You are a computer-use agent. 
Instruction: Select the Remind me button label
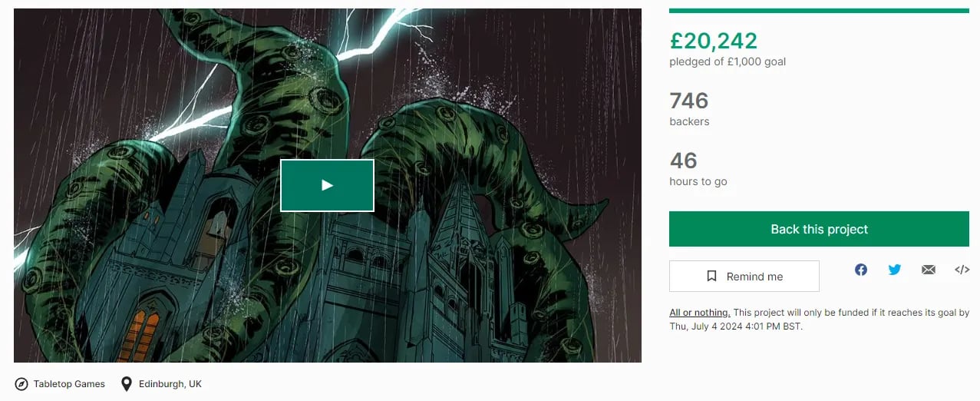pyautogui.click(x=754, y=277)
